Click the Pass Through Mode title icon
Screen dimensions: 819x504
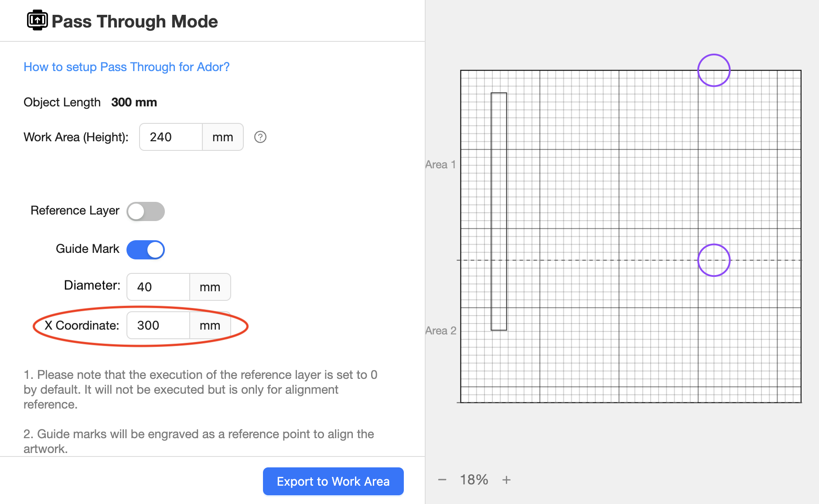pos(38,20)
